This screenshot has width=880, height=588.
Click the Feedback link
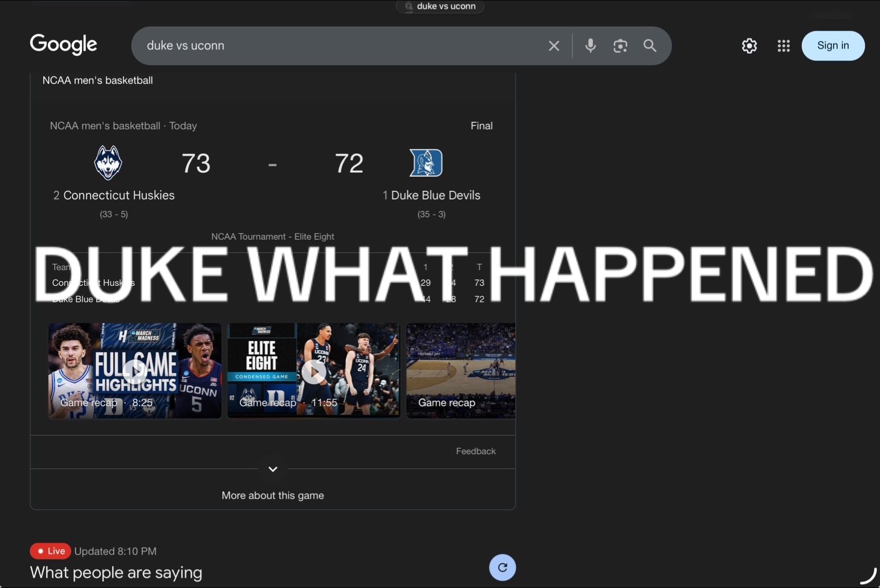tap(476, 451)
